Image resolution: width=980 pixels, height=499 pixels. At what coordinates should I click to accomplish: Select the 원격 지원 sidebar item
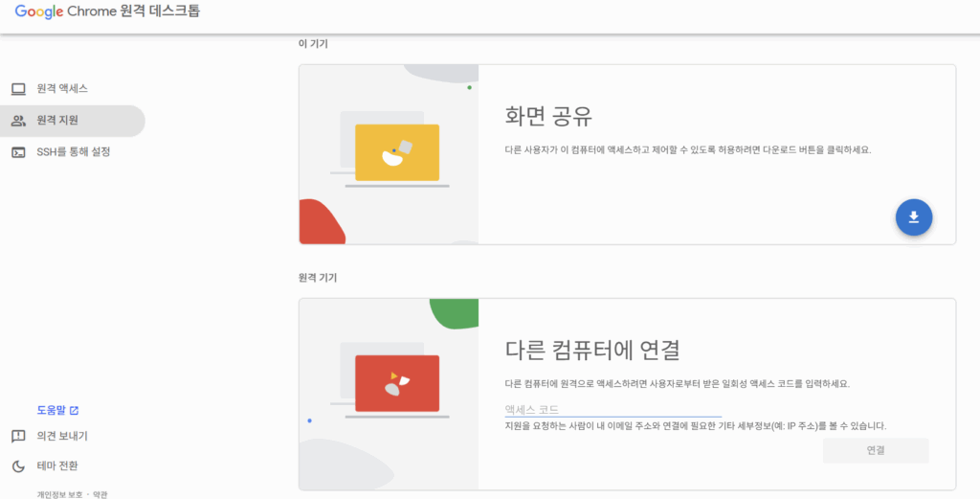[x=73, y=121]
